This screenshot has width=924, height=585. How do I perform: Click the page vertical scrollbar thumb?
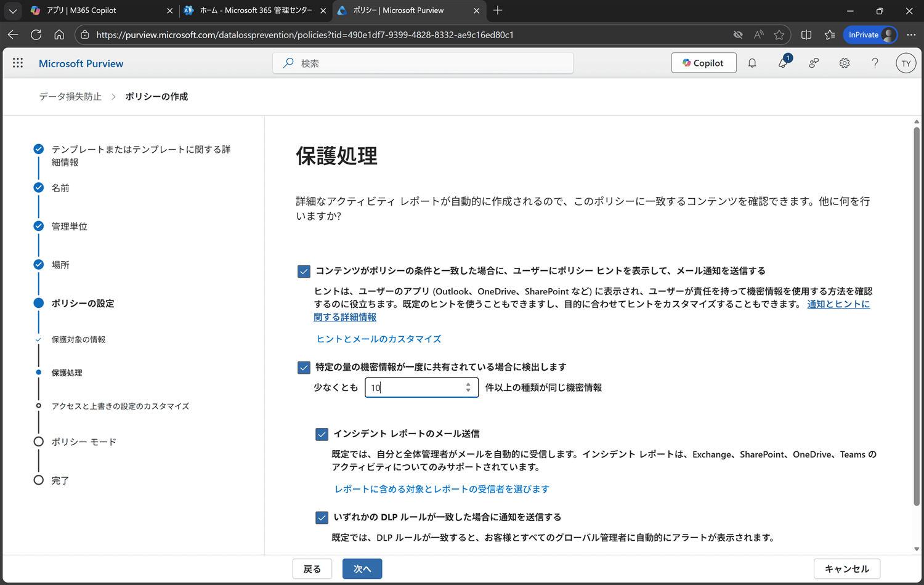[x=917, y=317]
